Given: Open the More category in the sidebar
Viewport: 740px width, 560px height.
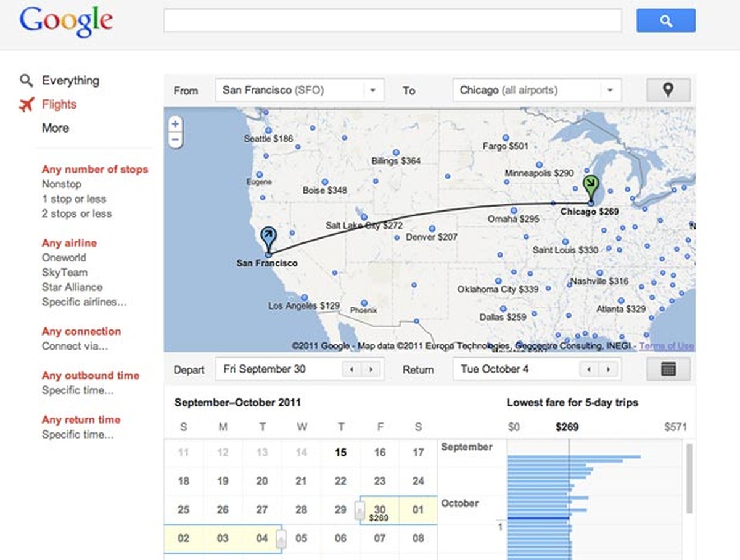Looking at the screenshot, I should coord(55,128).
